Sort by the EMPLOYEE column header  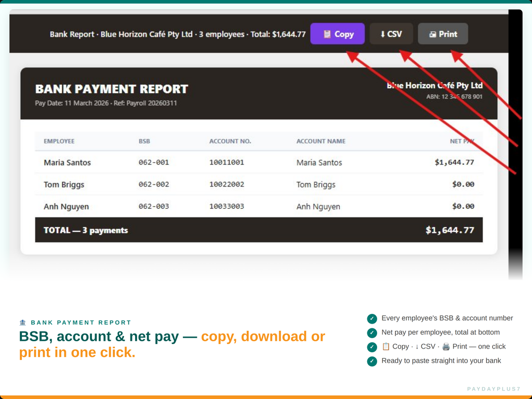coord(59,141)
